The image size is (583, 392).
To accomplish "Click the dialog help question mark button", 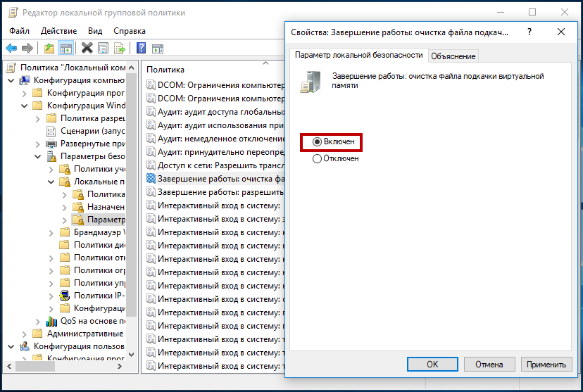I will click(x=529, y=32).
